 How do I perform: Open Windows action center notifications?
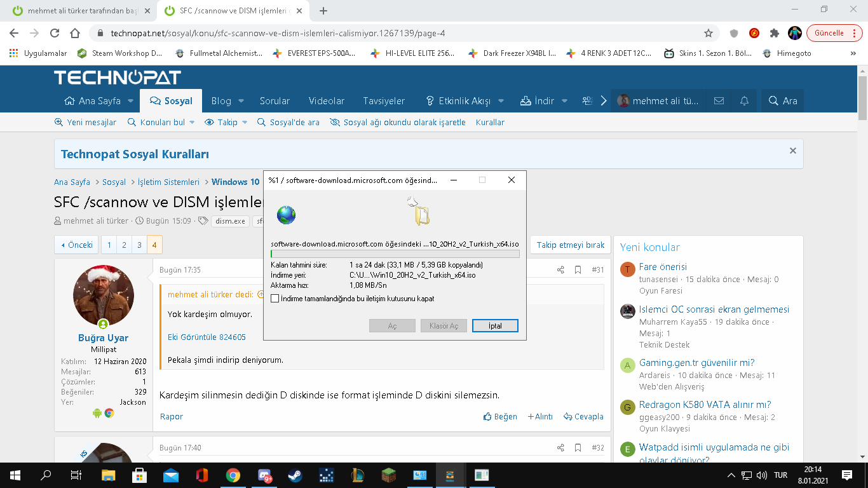(x=846, y=475)
